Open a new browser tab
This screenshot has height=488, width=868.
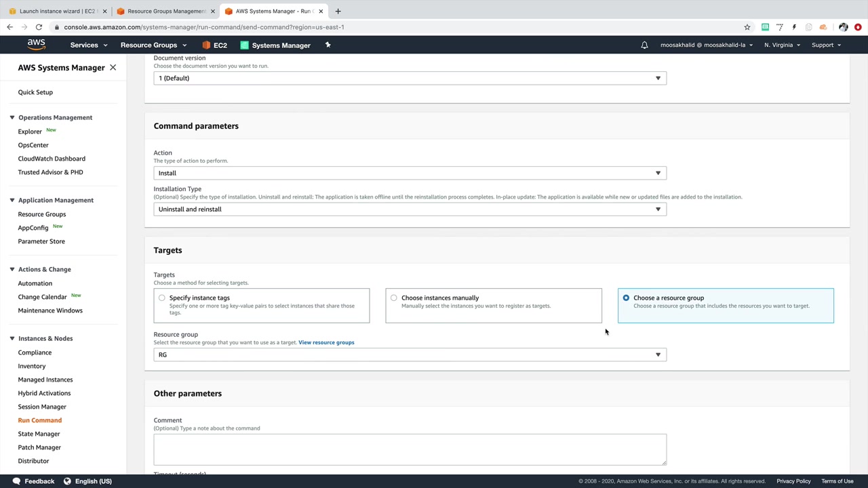tap(338, 11)
